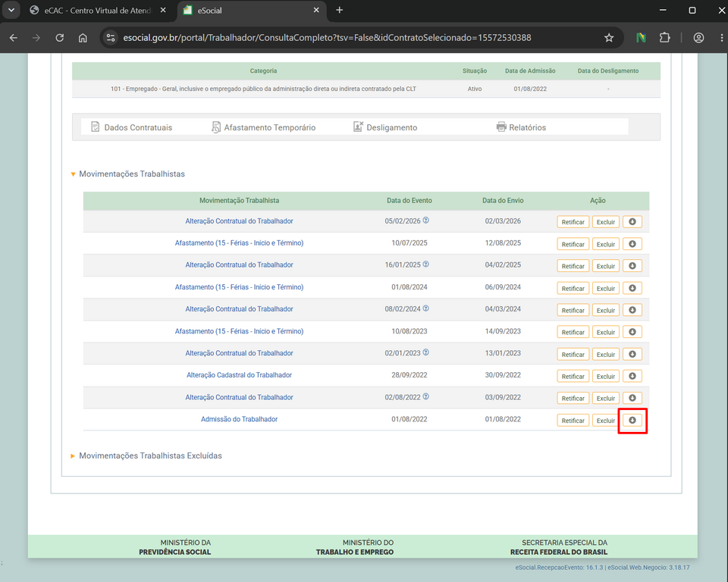Open the Relatórios menu

[x=522, y=127]
